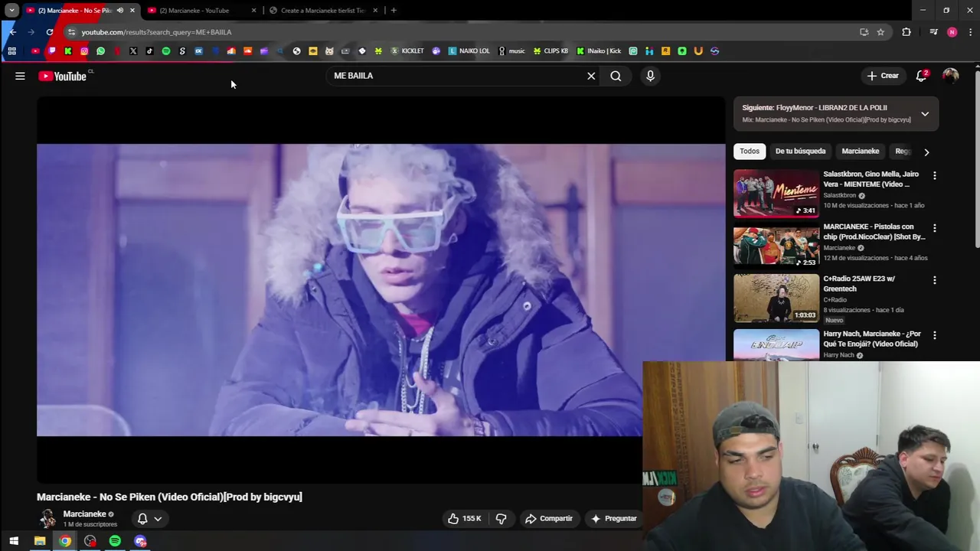The width and height of the screenshot is (980, 551).
Task: Open apps grid in bookmarks bar
Action: pos(11,51)
